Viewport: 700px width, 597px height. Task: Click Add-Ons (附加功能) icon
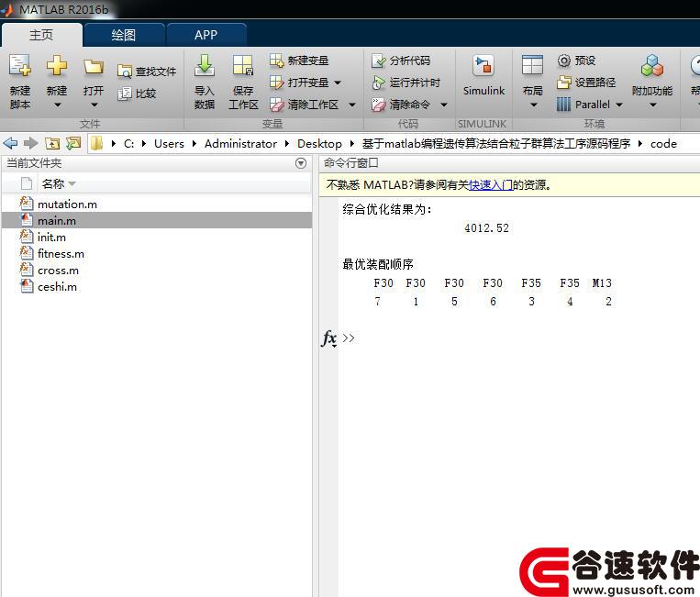coord(651,66)
